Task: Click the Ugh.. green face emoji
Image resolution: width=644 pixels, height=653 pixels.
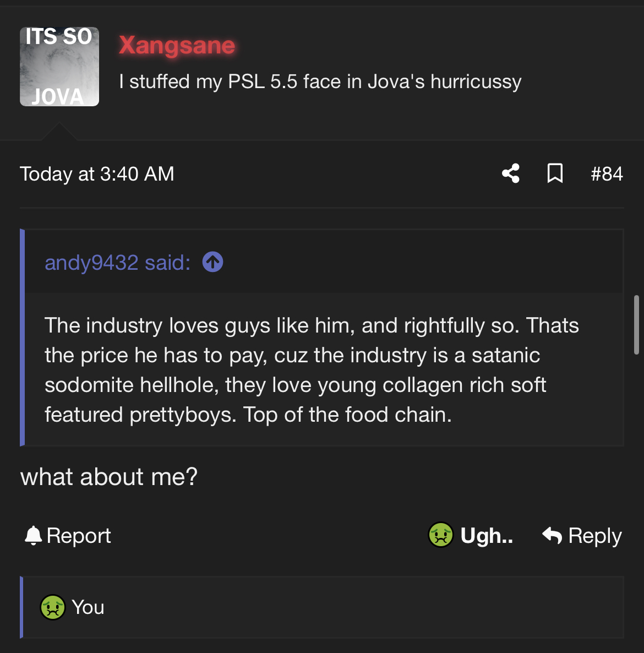Action: [441, 535]
